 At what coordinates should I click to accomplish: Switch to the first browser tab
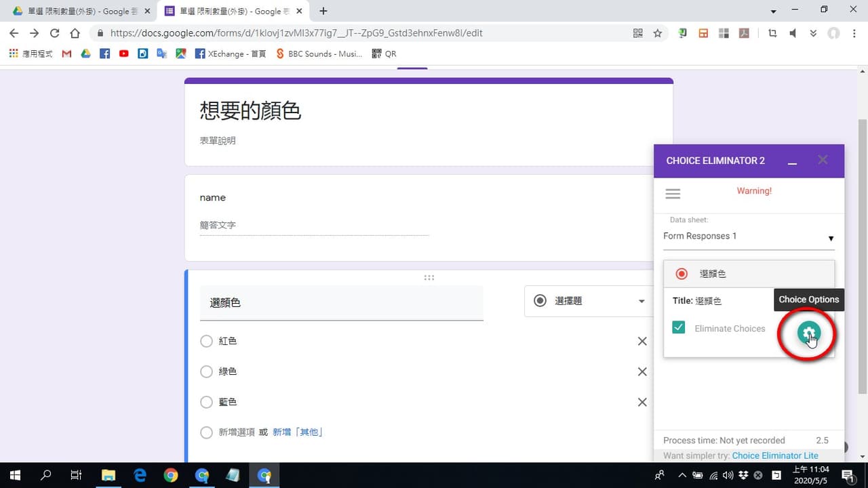pos(80,11)
